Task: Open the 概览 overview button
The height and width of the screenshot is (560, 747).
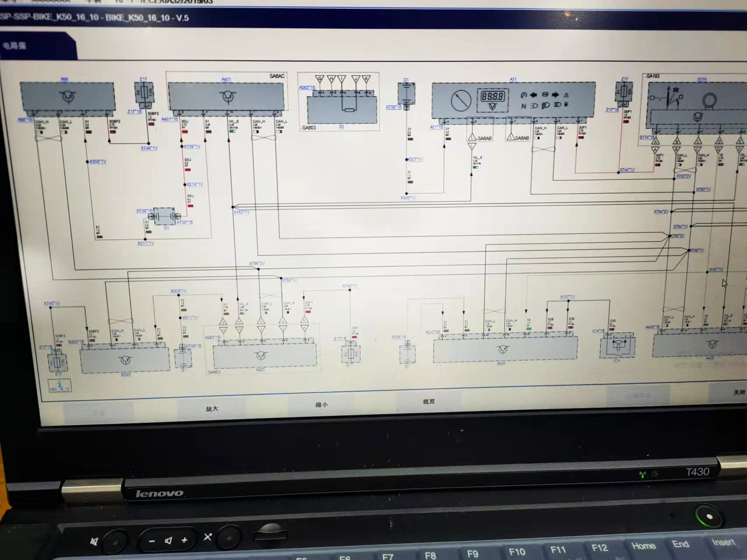Action: pos(429,402)
